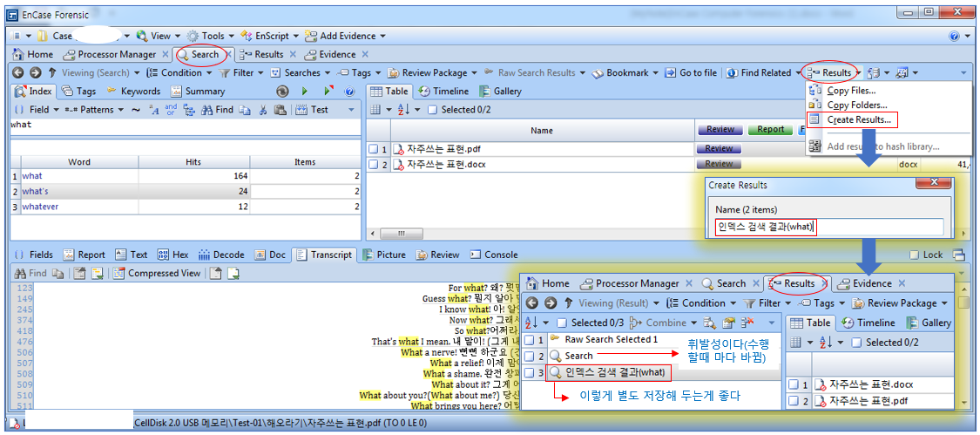980x435 pixels.
Task: Click the up-level arrow beside Viewing (Search)
Action: click(x=52, y=72)
